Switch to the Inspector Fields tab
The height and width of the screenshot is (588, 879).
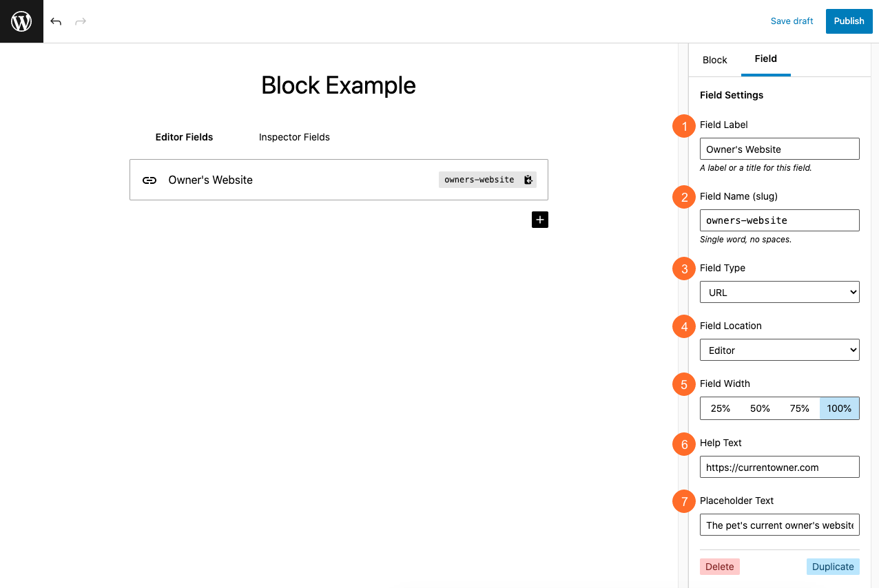[294, 137]
